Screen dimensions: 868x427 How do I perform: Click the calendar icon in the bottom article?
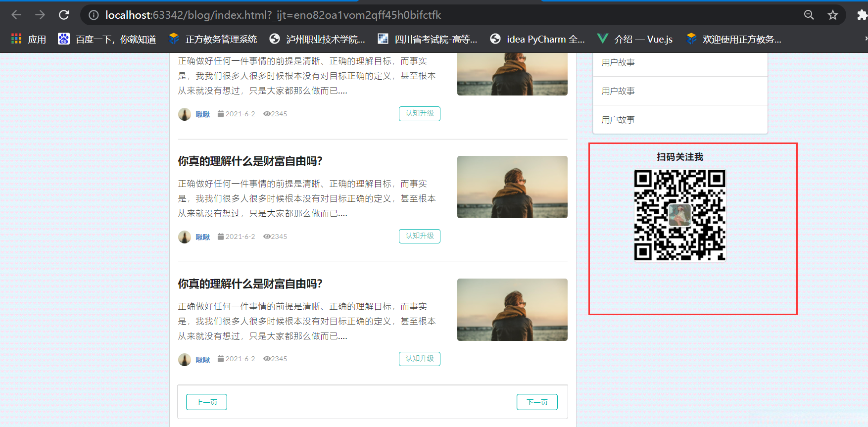(x=221, y=359)
